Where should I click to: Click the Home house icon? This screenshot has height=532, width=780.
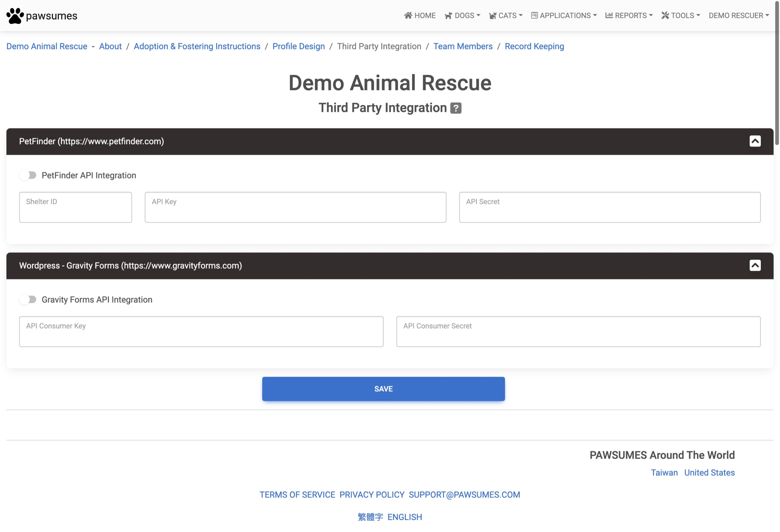[408, 15]
